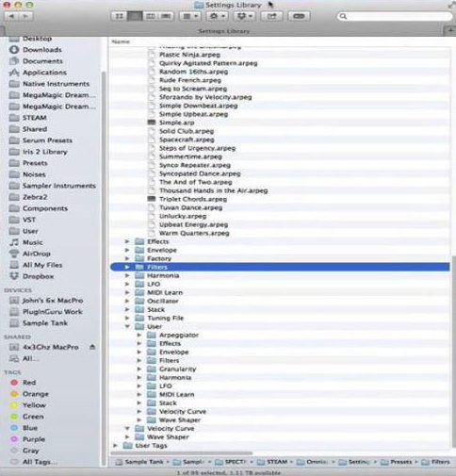Select the Simple.arp file

(x=176, y=123)
